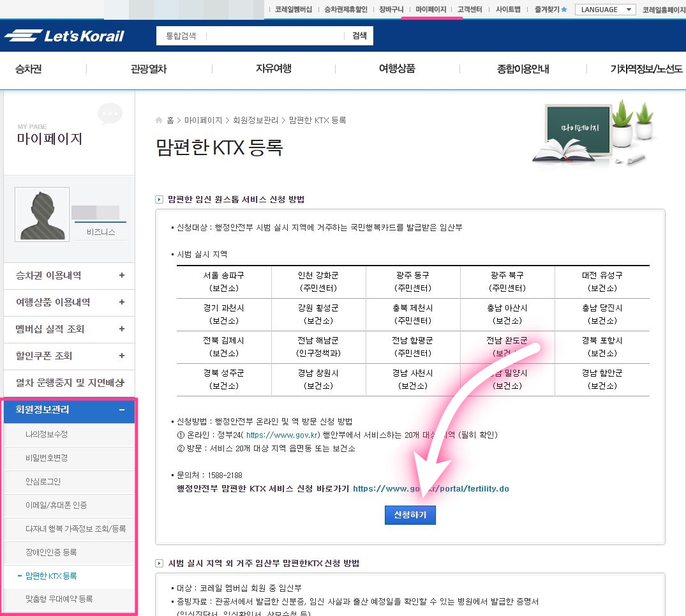Click the home icon in the breadcrumb
The height and width of the screenshot is (616, 686).
click(159, 120)
